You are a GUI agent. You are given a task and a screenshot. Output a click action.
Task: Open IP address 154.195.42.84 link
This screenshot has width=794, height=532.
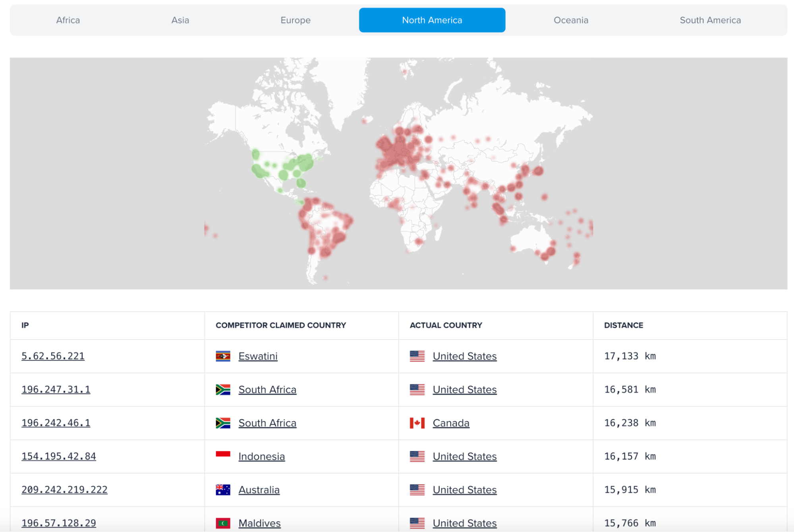pos(59,456)
